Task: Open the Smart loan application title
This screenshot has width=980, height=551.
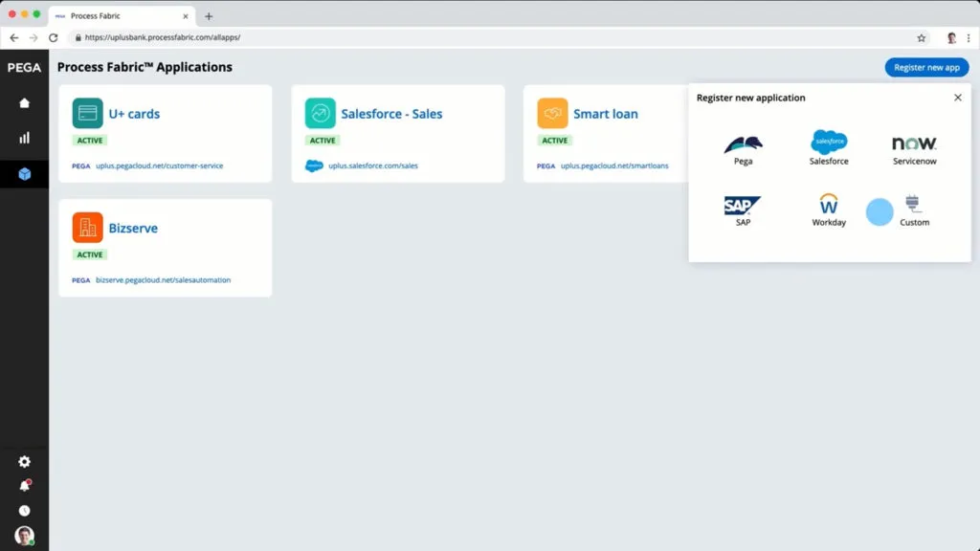Action: point(606,114)
